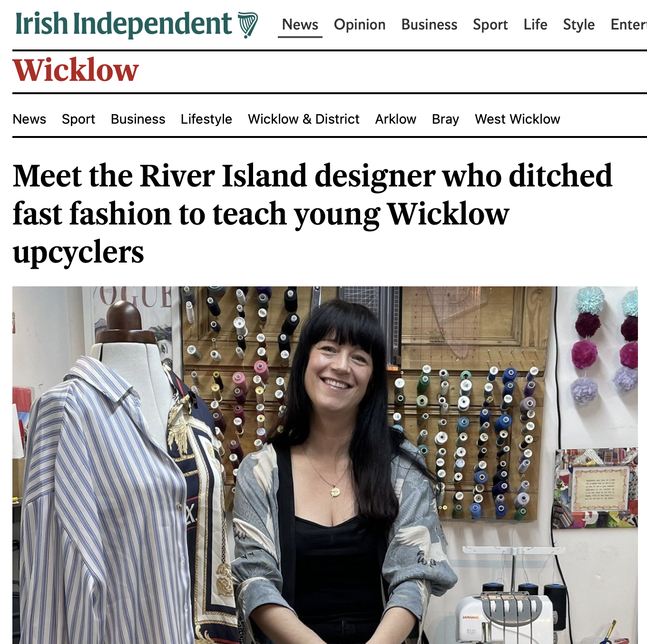This screenshot has width=647, height=644.
Task: Select the News tab in top navigation
Action: coord(300,24)
